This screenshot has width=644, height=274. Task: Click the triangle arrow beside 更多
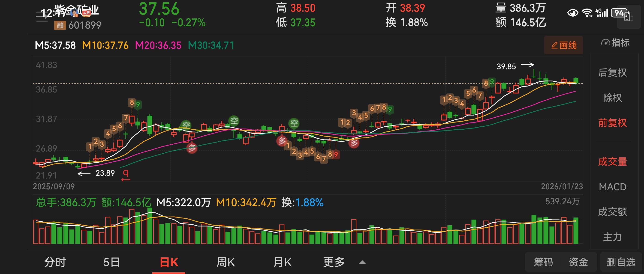pos(362,262)
